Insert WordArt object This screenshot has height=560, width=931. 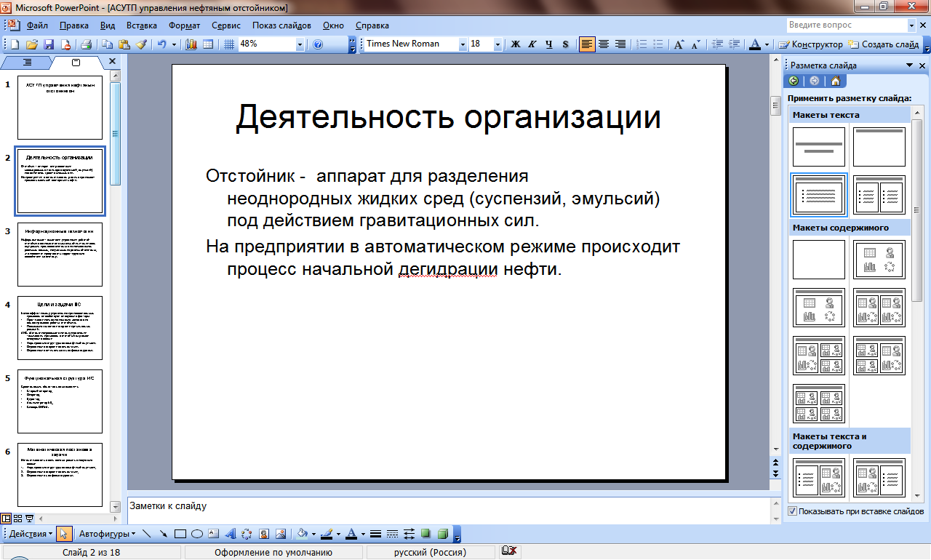pyautogui.click(x=230, y=534)
